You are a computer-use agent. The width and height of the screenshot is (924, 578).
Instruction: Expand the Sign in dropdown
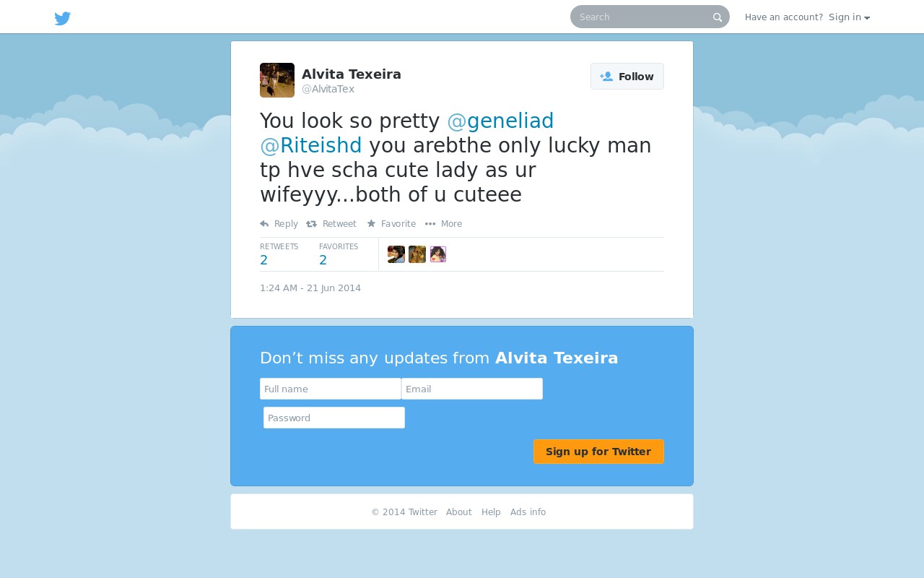[x=849, y=17]
